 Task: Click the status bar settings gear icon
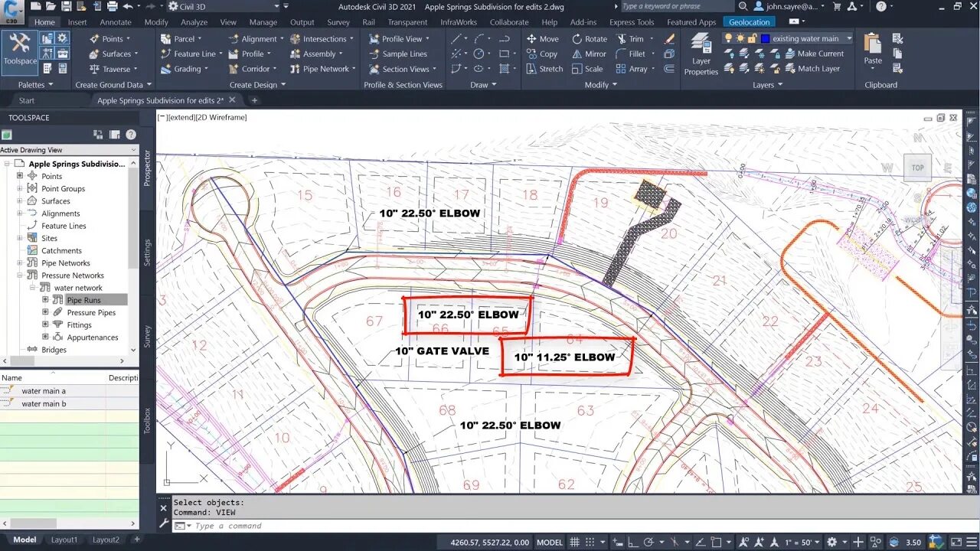(x=832, y=542)
